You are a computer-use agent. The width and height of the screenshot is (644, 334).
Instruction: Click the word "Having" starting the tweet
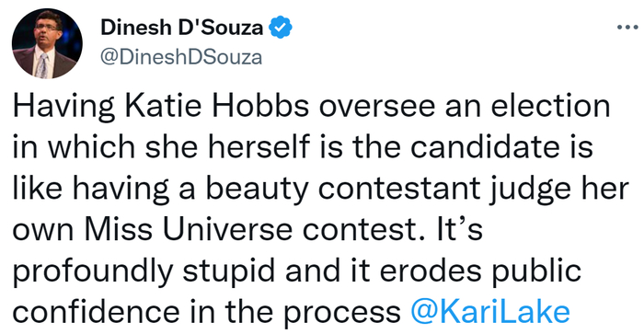[x=64, y=108]
